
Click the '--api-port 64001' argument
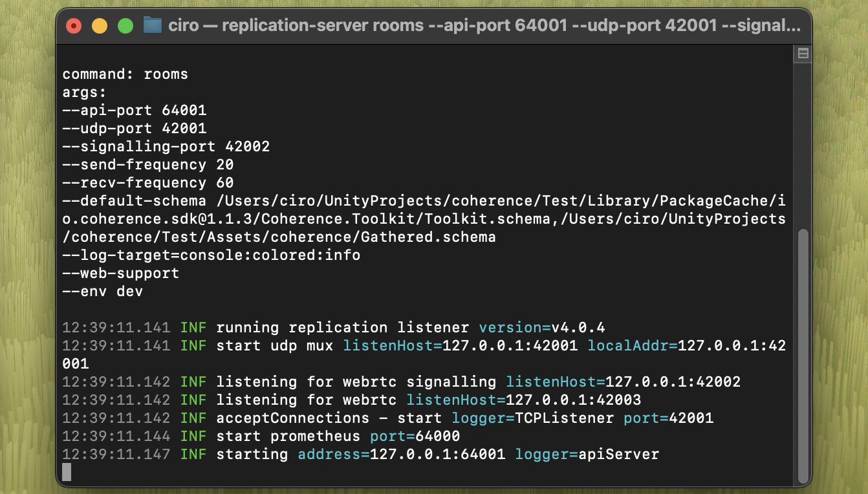134,111
